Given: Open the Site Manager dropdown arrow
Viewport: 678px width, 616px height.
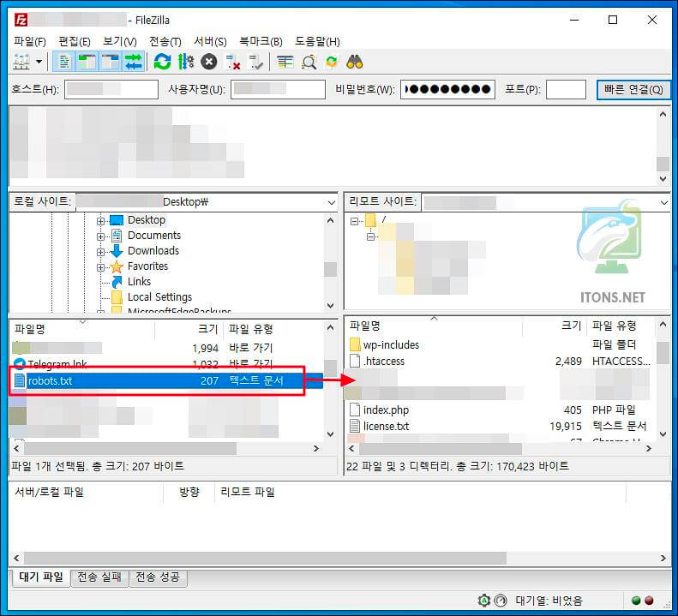Looking at the screenshot, I should 39,62.
